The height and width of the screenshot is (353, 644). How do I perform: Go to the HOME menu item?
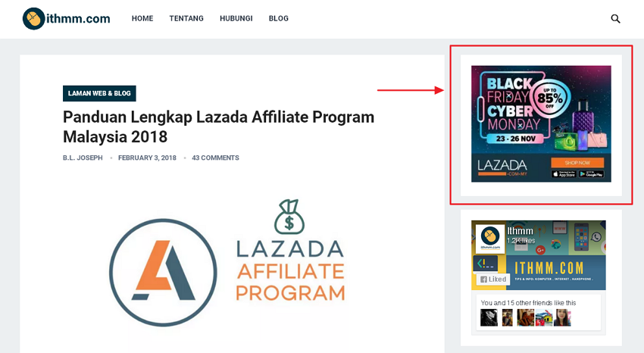(x=142, y=18)
